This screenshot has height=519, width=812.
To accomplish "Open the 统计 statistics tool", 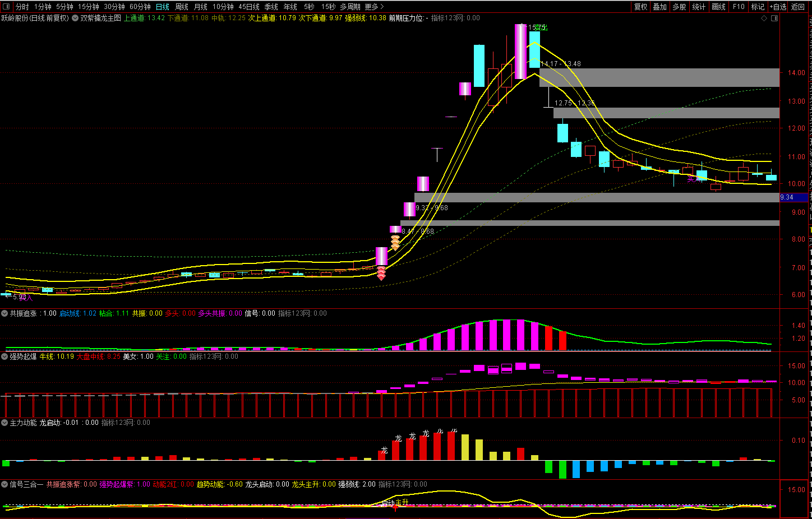I will pyautogui.click(x=699, y=7).
